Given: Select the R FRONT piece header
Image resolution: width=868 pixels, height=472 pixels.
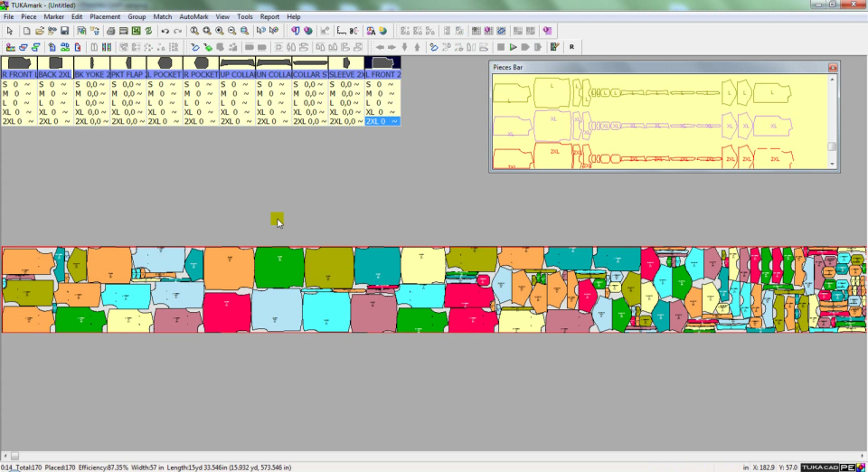Looking at the screenshot, I should point(19,74).
